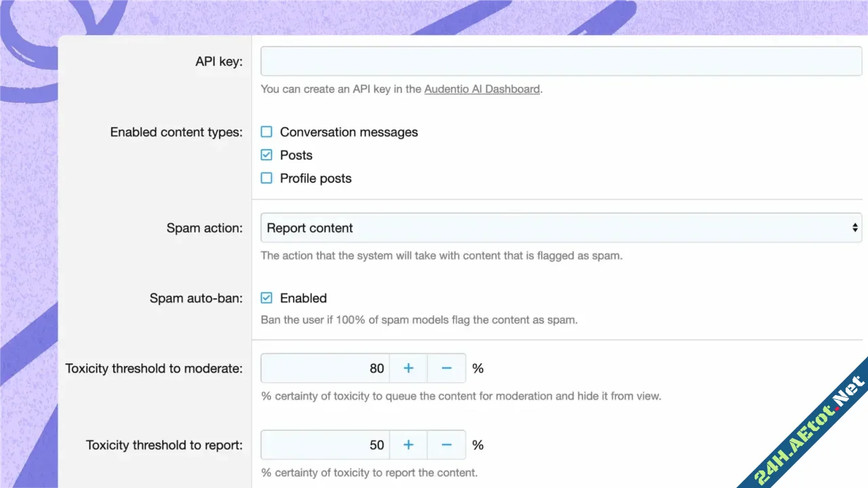
Task: Click the "Toxicity threshold to report:" label
Action: (x=164, y=445)
